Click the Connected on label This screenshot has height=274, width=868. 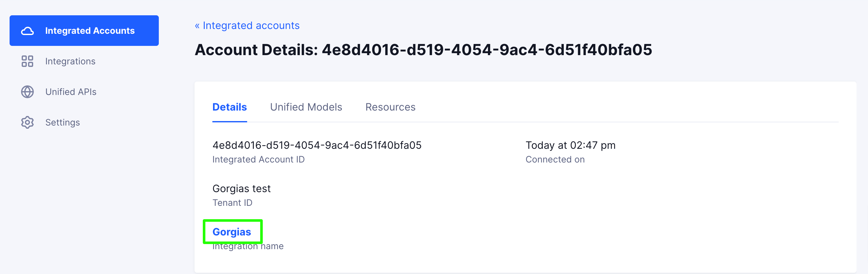pyautogui.click(x=555, y=160)
